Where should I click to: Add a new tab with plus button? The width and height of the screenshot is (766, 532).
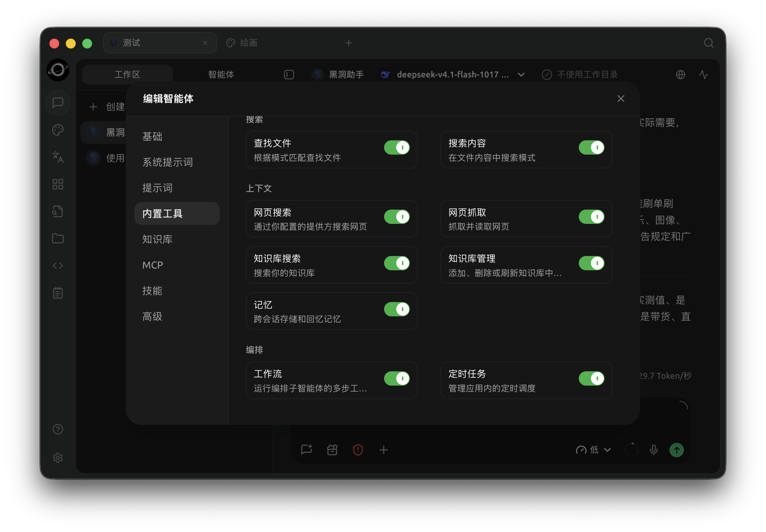click(349, 43)
